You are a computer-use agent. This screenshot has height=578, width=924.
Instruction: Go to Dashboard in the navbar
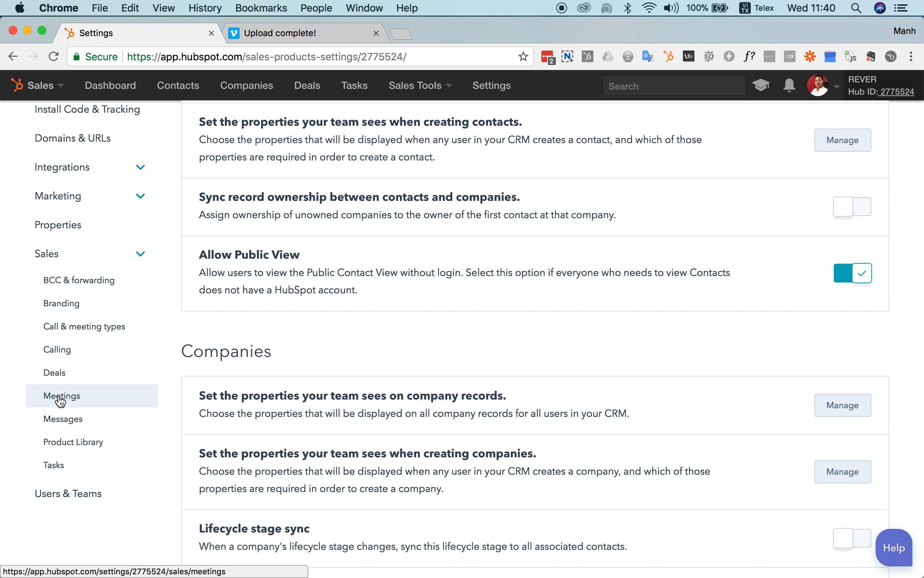tap(110, 85)
